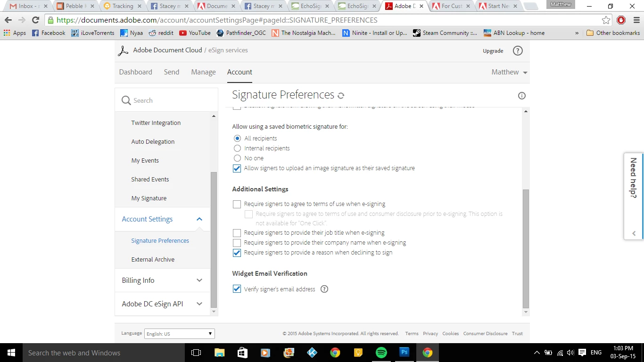
Task: Open the volume control in system tray
Action: (x=570, y=353)
